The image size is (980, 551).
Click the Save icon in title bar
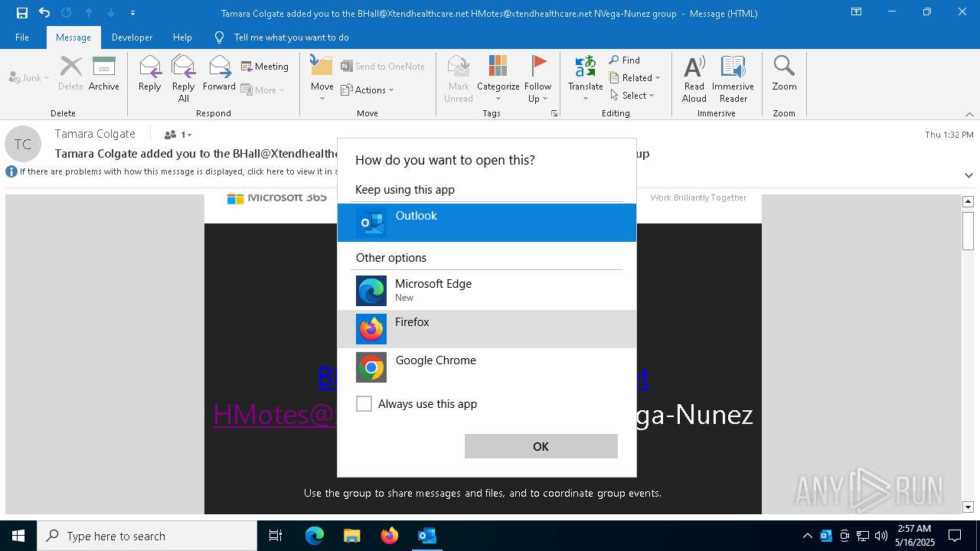21,13
